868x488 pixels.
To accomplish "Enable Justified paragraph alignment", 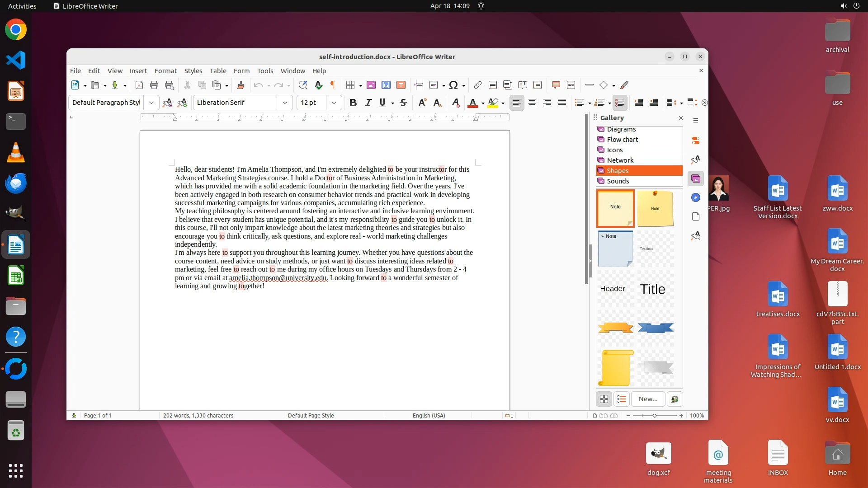I will [x=562, y=103].
